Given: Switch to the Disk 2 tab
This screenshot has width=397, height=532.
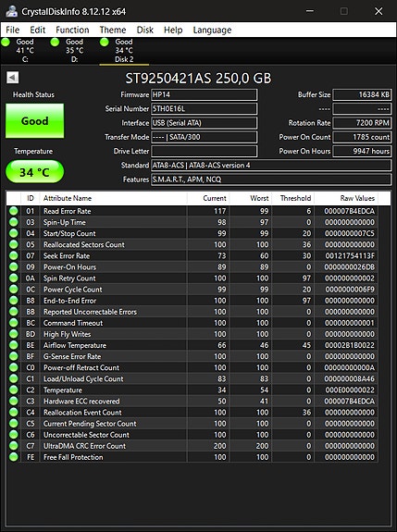Looking at the screenshot, I should coord(124,51).
